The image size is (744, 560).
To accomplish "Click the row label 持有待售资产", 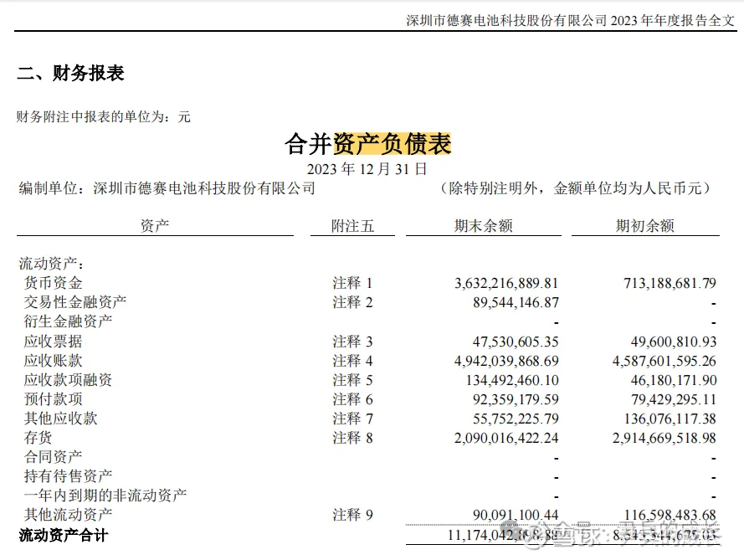I will pyautogui.click(x=68, y=476).
